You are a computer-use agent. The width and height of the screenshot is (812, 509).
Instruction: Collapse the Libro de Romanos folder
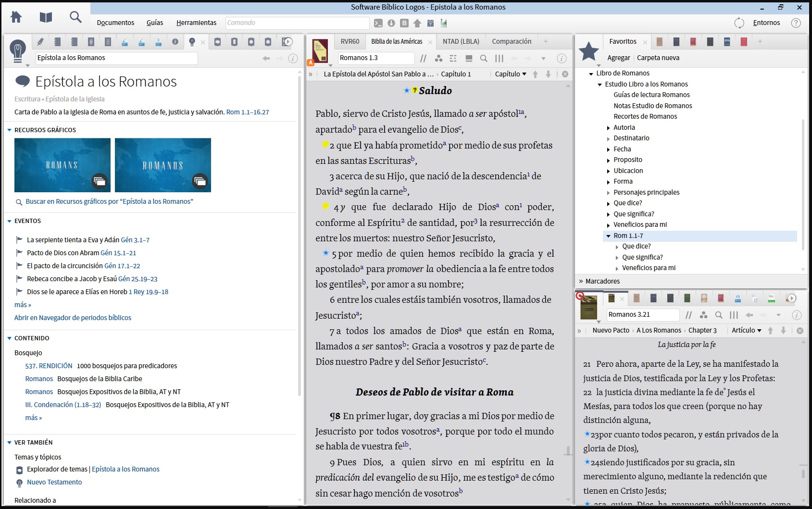(591, 74)
